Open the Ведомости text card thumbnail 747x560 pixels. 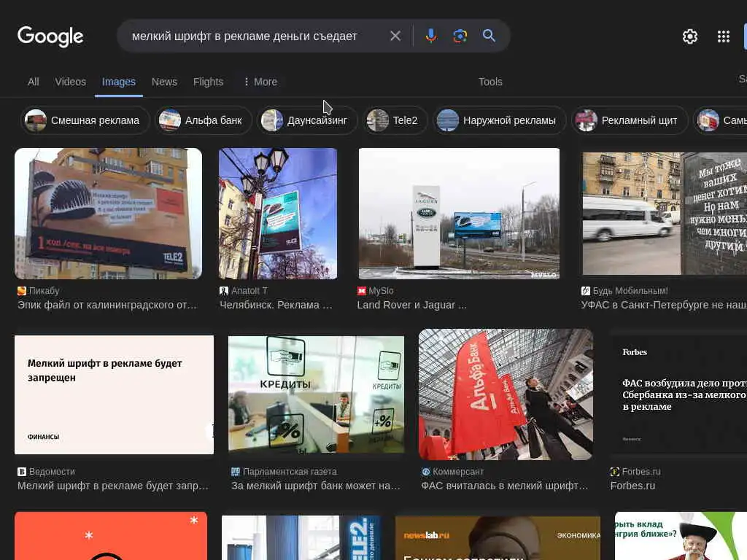pos(115,394)
